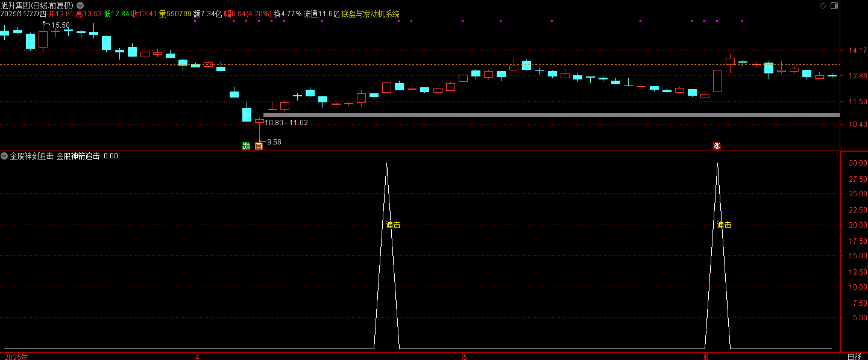
Task: Click the 低12.84 low price value
Action: tap(116, 14)
